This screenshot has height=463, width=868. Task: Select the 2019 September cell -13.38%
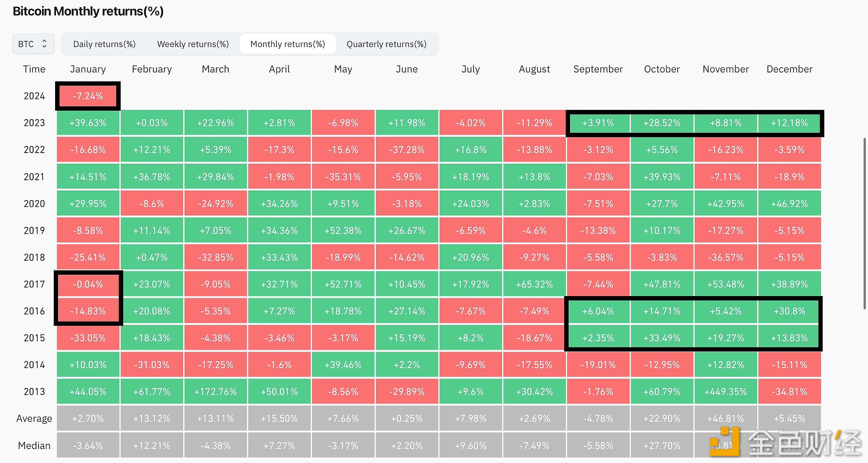pyautogui.click(x=598, y=231)
